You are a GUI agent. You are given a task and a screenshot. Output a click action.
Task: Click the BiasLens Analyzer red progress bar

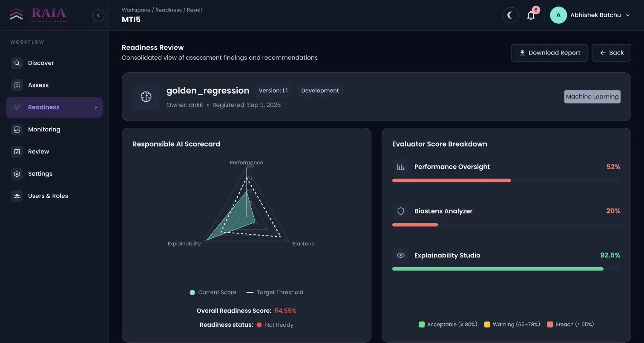pos(415,225)
